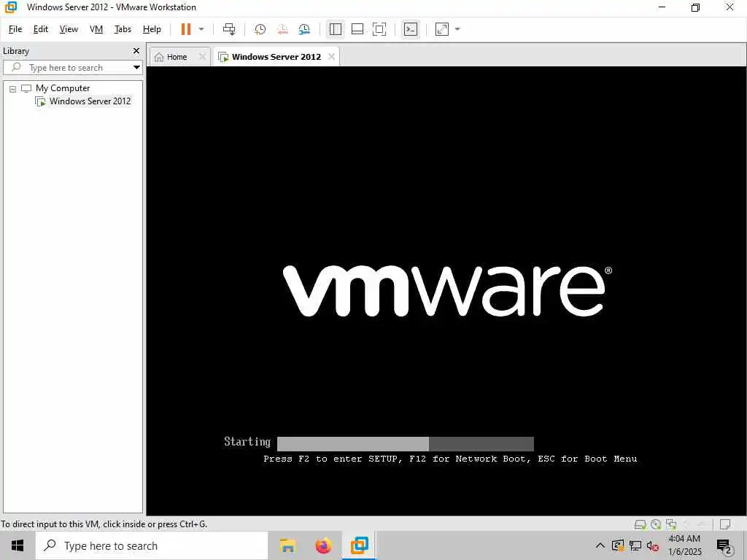Click the hard disk status icon
747x560 pixels.
[x=640, y=524]
